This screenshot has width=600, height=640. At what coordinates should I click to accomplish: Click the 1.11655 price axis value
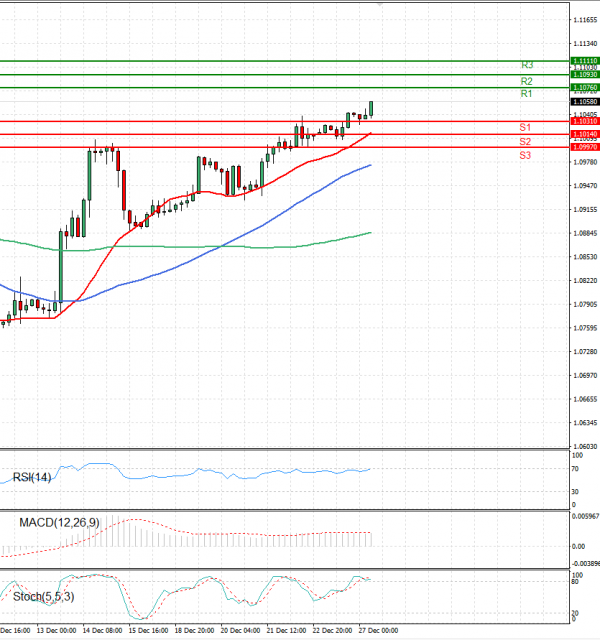(585, 20)
